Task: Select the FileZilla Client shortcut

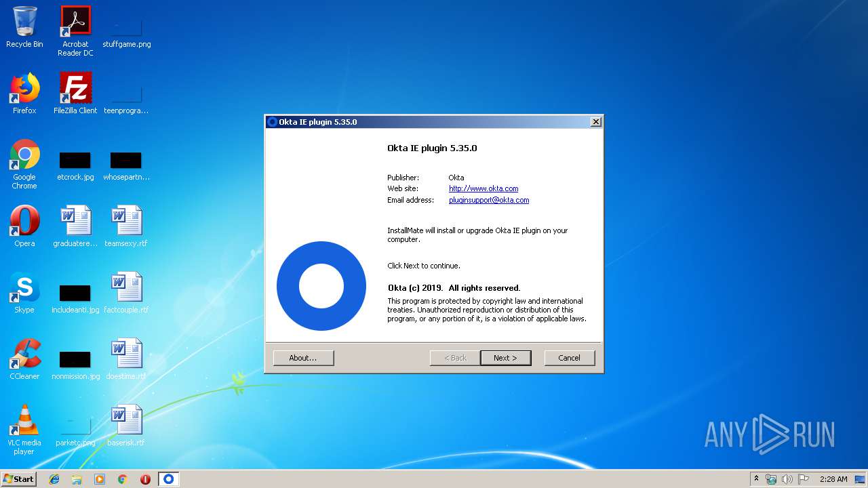Action: pos(75,94)
